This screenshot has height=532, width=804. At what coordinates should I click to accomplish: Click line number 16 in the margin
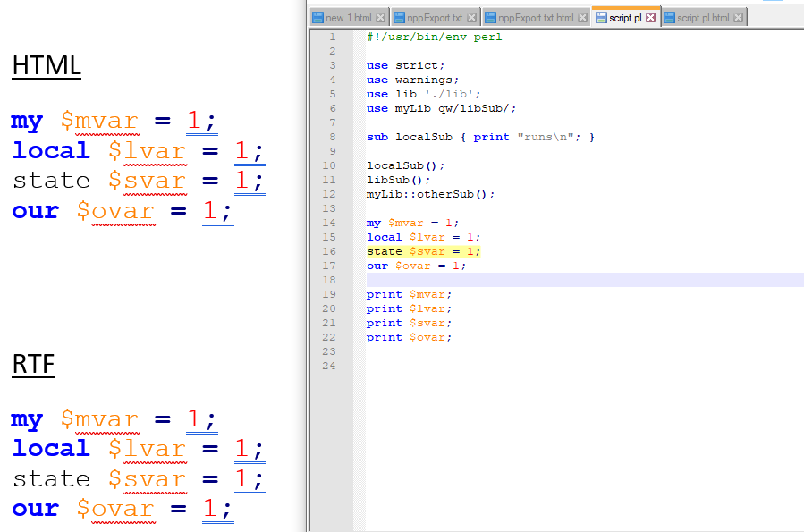pos(329,251)
